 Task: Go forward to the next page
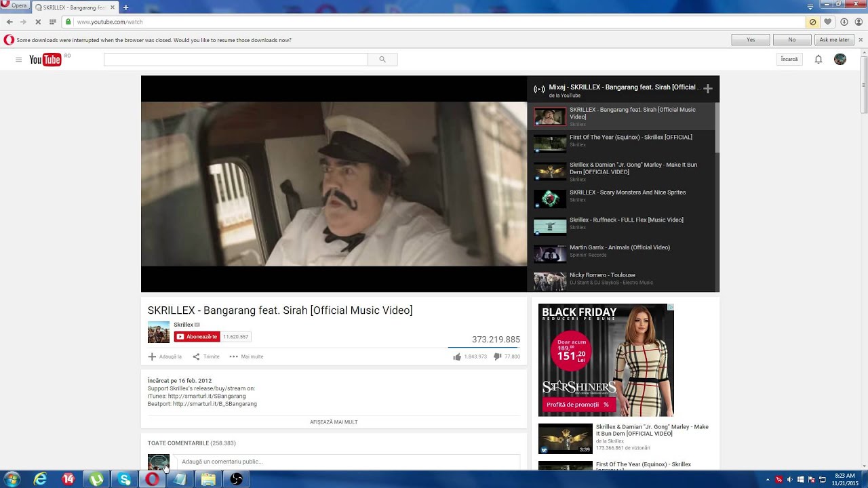pos(23,22)
